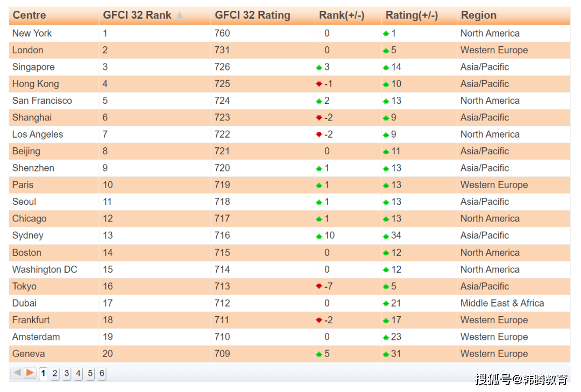
Task: Click red down arrow in Hong Kong row
Action: click(x=319, y=84)
